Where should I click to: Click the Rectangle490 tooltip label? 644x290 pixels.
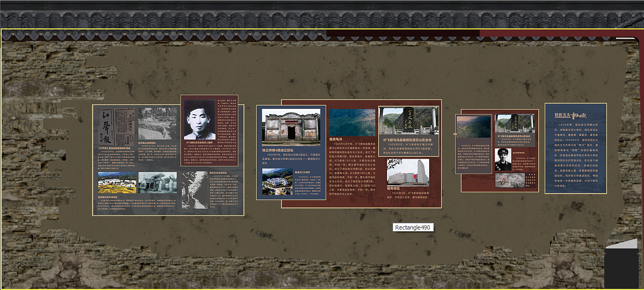coord(413,228)
